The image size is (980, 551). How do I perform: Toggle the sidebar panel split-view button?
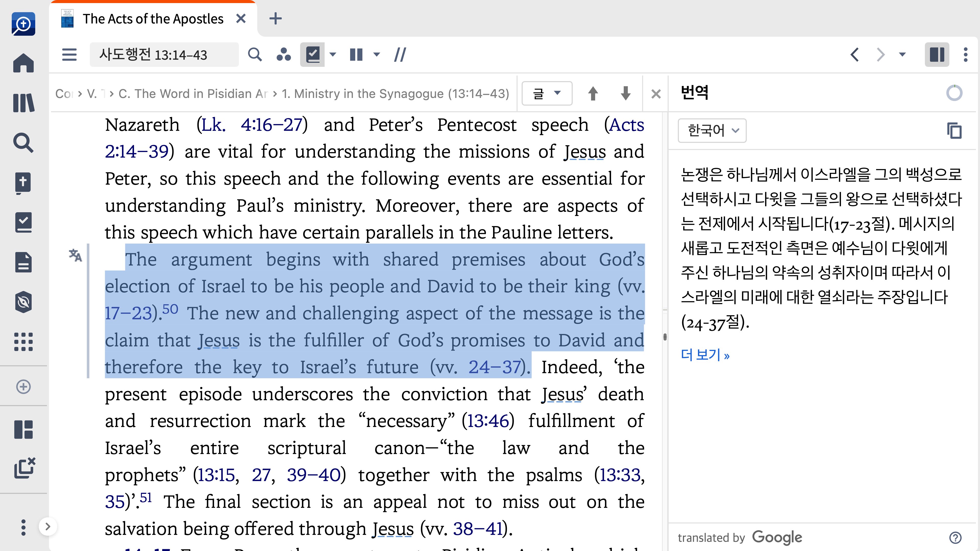(x=937, y=55)
